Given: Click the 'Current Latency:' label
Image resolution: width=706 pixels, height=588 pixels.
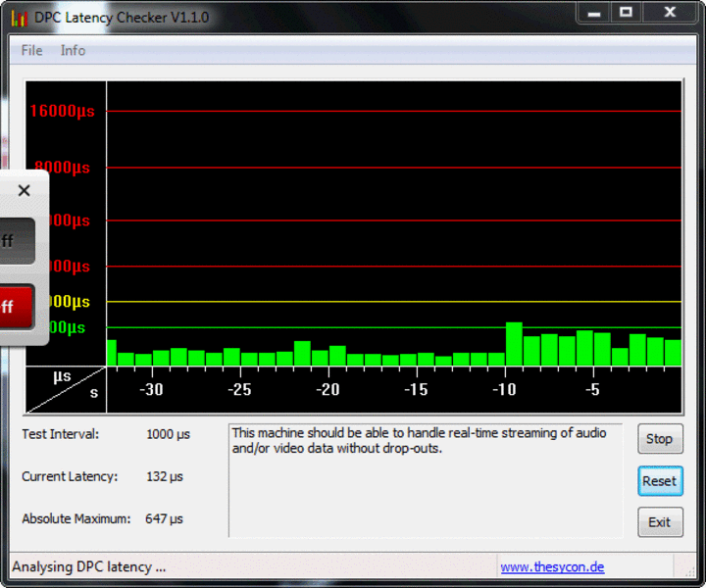Looking at the screenshot, I should [70, 476].
